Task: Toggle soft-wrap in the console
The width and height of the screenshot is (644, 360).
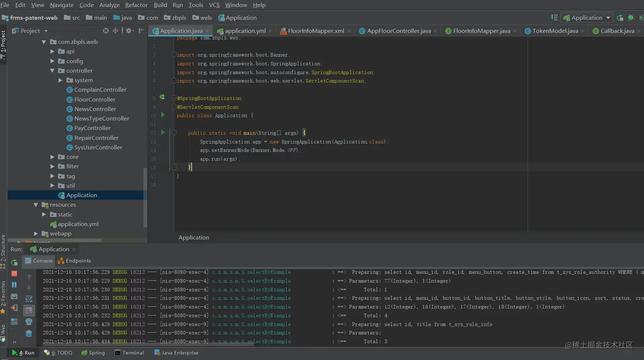Action: coord(29,299)
